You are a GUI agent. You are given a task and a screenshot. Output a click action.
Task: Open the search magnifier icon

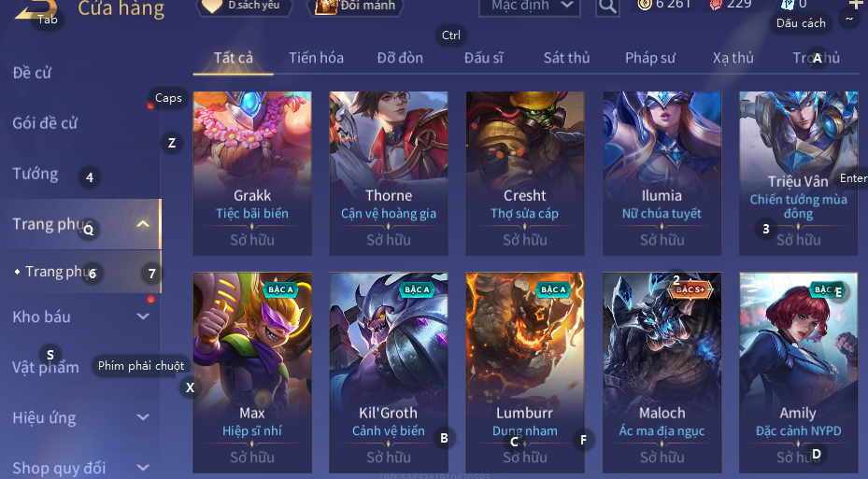(607, 7)
